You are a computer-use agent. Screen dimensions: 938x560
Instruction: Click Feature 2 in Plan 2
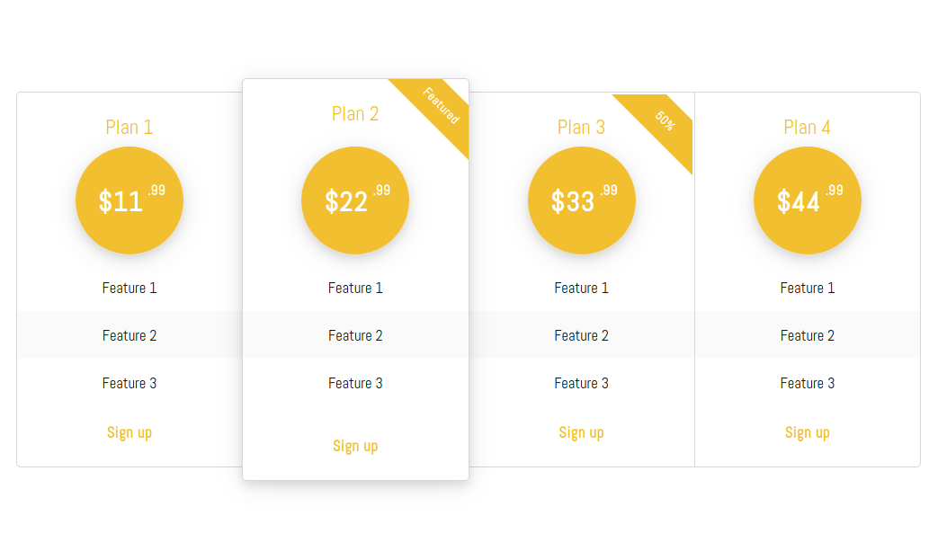click(355, 336)
